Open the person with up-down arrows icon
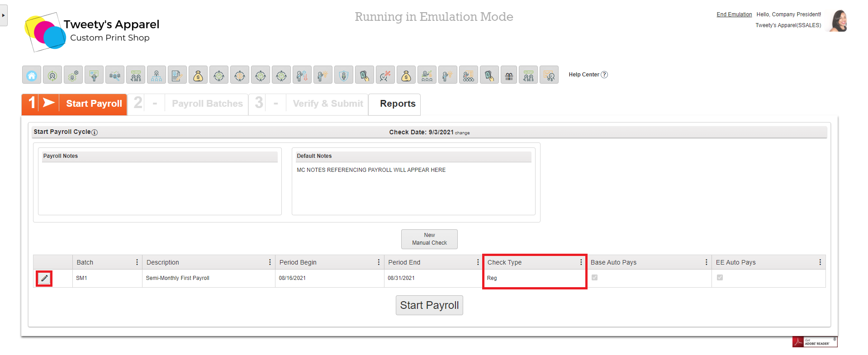 (x=302, y=75)
